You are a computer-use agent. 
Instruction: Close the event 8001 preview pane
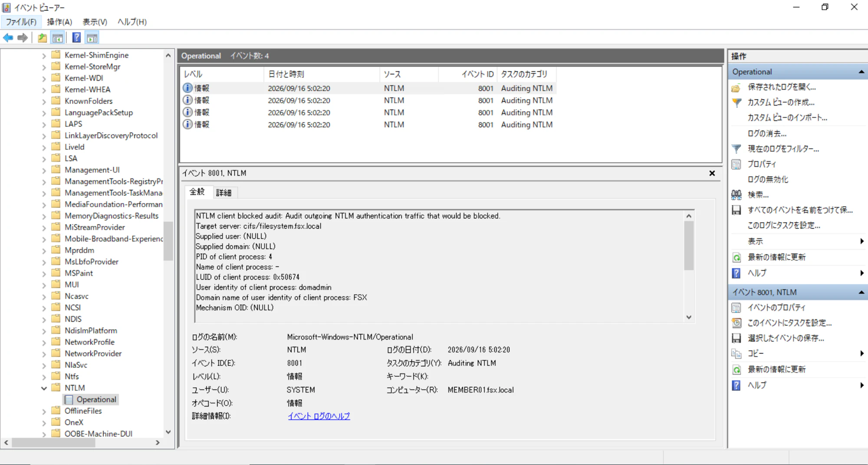tap(712, 173)
